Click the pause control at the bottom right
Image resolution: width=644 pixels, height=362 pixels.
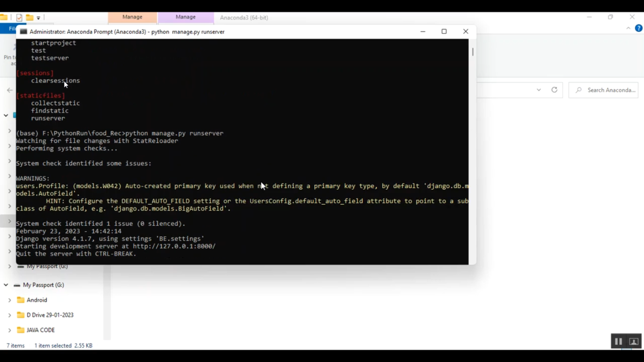(618, 341)
